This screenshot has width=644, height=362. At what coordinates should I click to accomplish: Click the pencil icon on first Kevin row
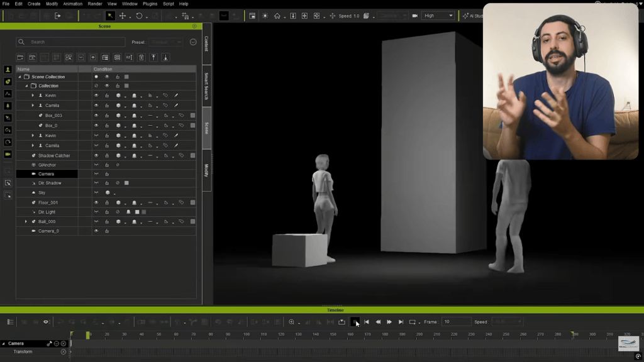click(x=176, y=96)
